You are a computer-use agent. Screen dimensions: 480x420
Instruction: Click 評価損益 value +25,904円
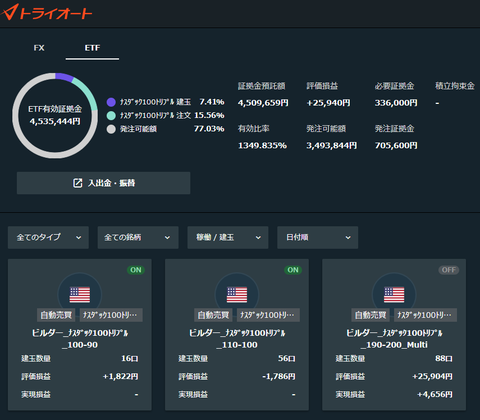[432, 377]
